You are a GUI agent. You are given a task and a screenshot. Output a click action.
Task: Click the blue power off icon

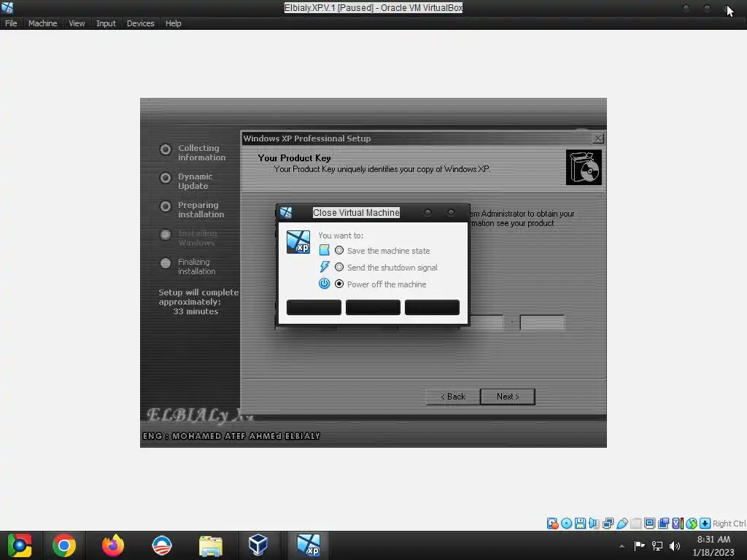pos(325,284)
